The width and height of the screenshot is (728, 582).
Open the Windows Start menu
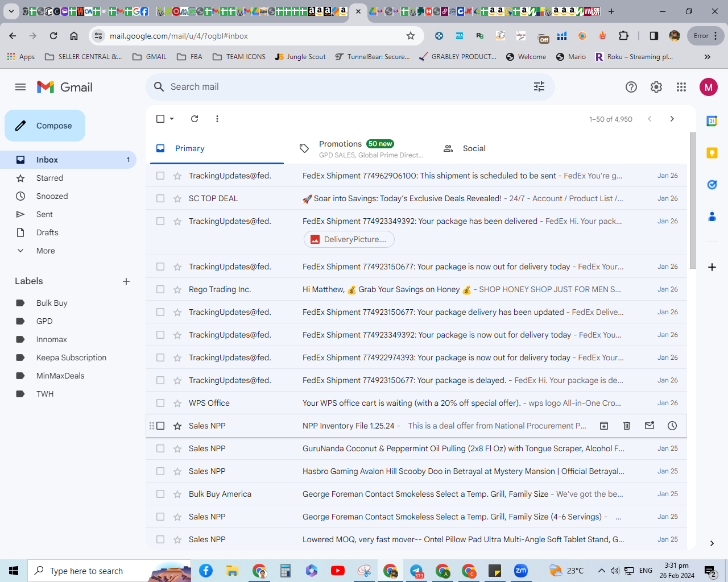tap(14, 571)
